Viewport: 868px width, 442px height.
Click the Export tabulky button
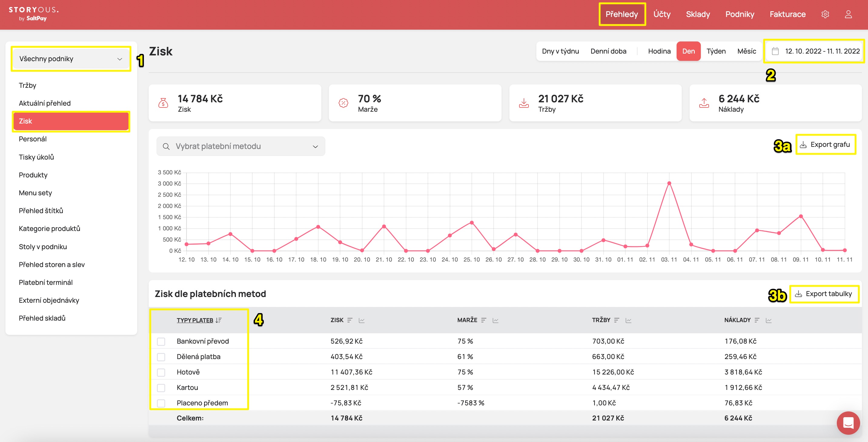(823, 294)
